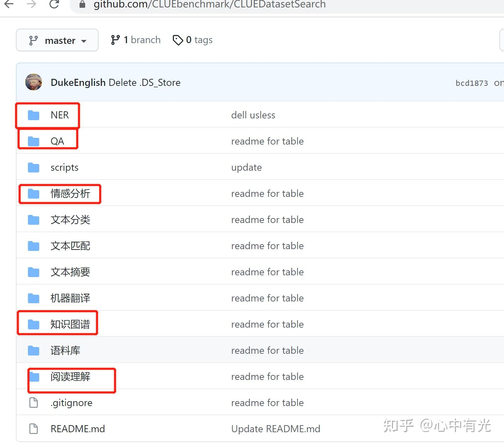Open the 文本匹配 folder name
Image resolution: width=504 pixels, height=446 pixels.
pyautogui.click(x=70, y=246)
